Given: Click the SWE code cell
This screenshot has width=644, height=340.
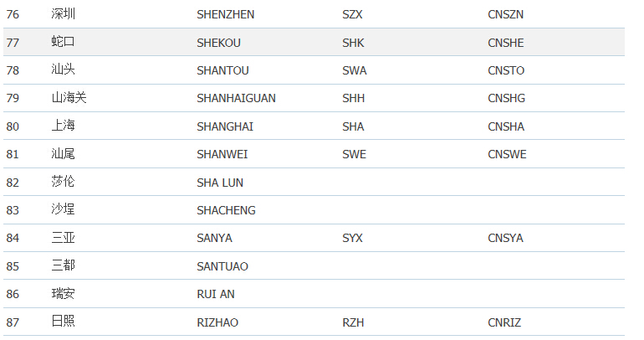Looking at the screenshot, I should [x=354, y=154].
